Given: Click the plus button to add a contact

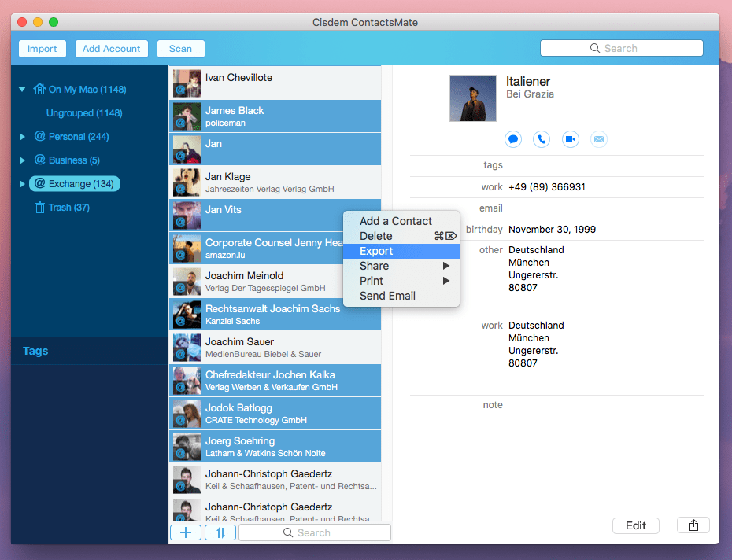Looking at the screenshot, I should 186,532.
